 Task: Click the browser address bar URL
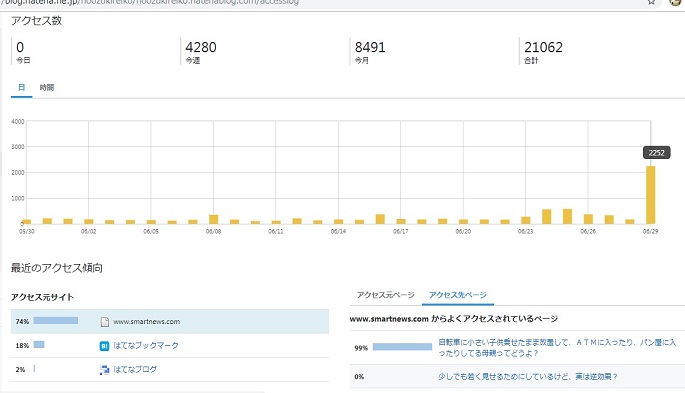pos(151,2)
